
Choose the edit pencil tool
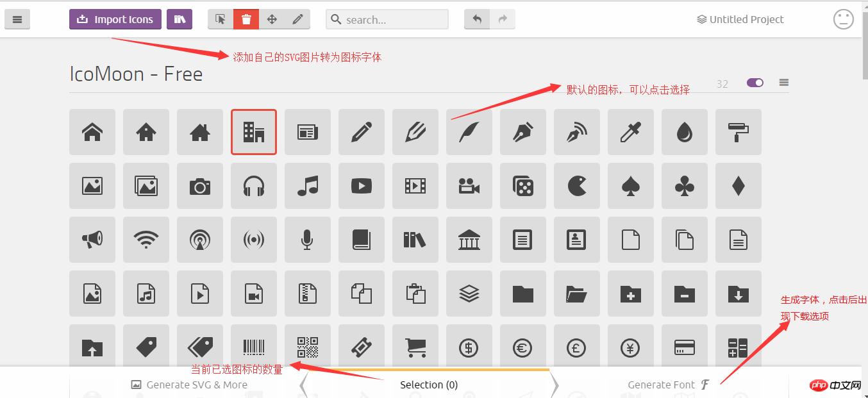click(x=297, y=19)
